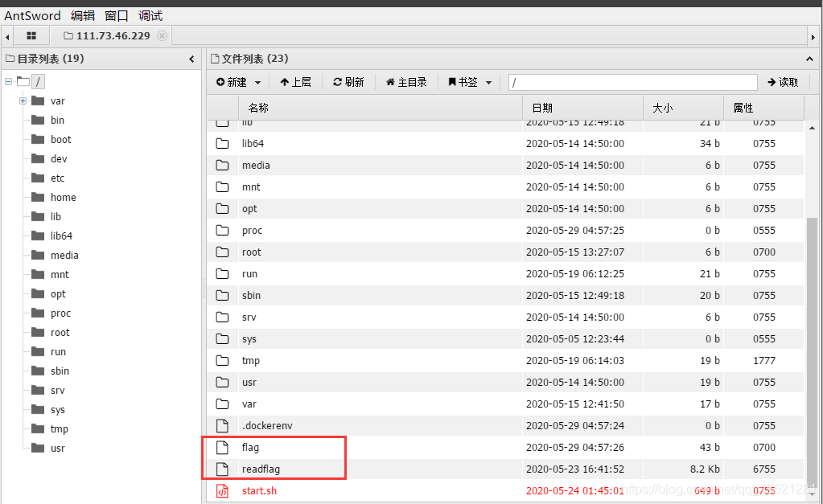Image resolution: width=823 pixels, height=504 pixels.
Task: Sort by the 大小 column header
Action: tap(683, 108)
